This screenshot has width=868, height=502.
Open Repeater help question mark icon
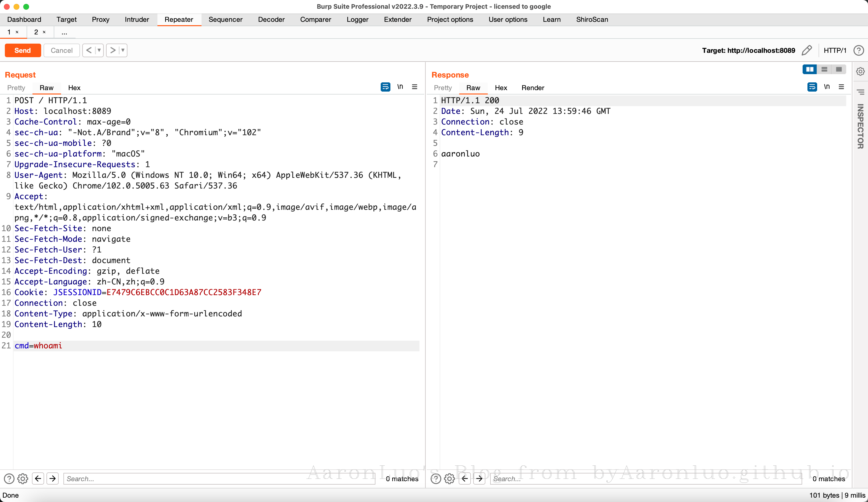(x=859, y=50)
